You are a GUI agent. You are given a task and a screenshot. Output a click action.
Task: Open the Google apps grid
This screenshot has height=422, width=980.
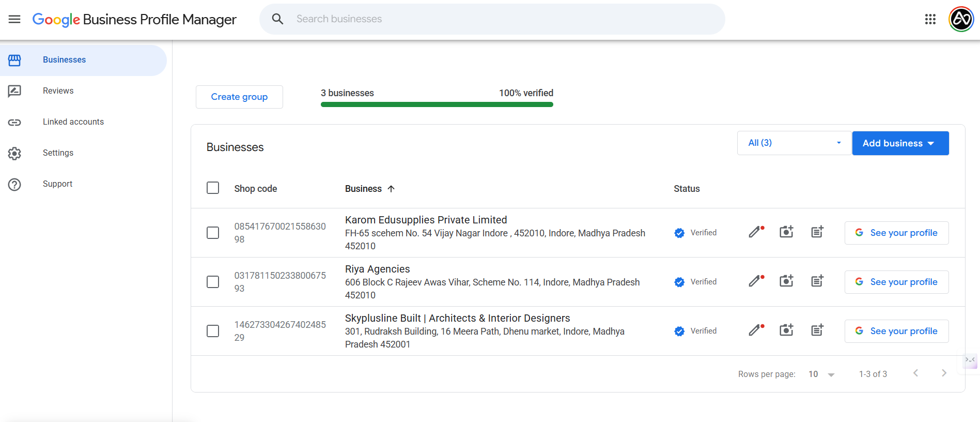(x=930, y=19)
